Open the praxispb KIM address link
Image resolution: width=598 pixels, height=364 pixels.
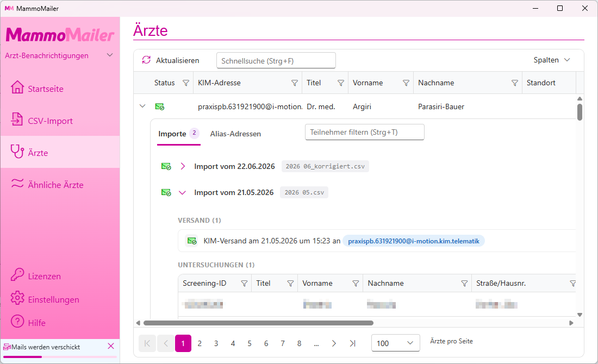tap(413, 241)
